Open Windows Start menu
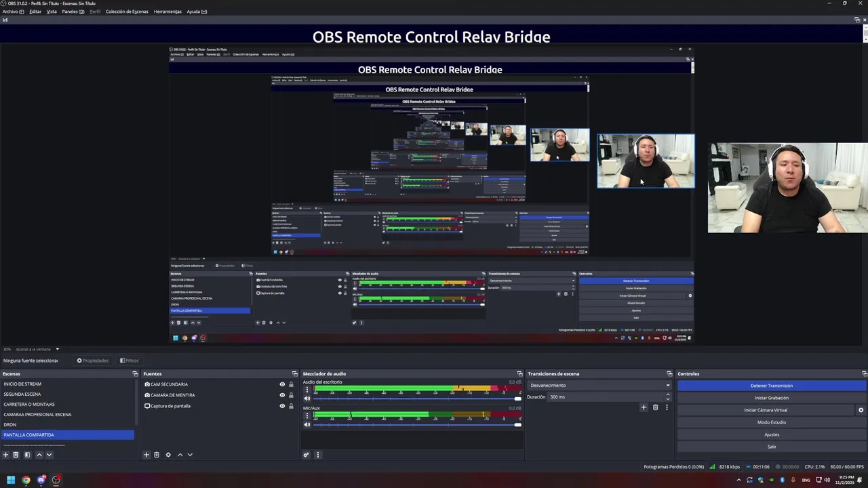 (11, 480)
